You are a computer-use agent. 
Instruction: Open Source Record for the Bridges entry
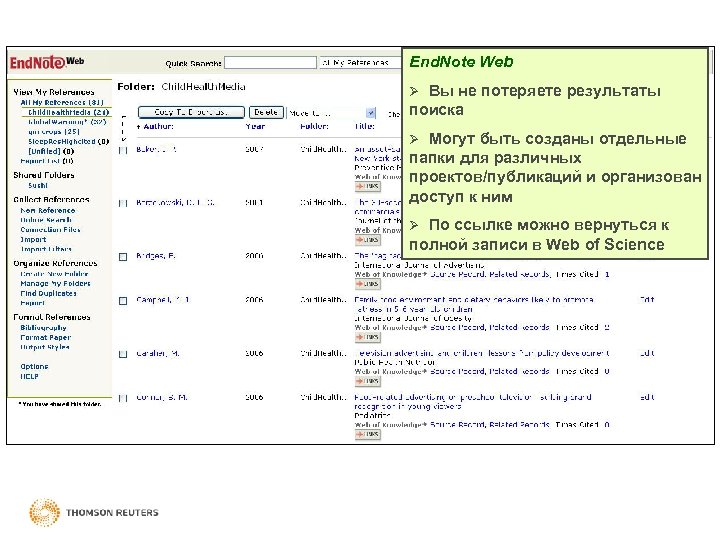(457, 275)
